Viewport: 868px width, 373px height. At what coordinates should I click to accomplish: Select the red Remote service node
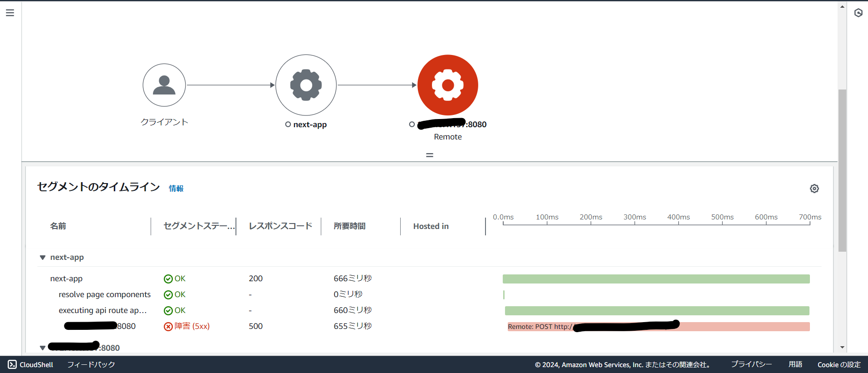(448, 85)
